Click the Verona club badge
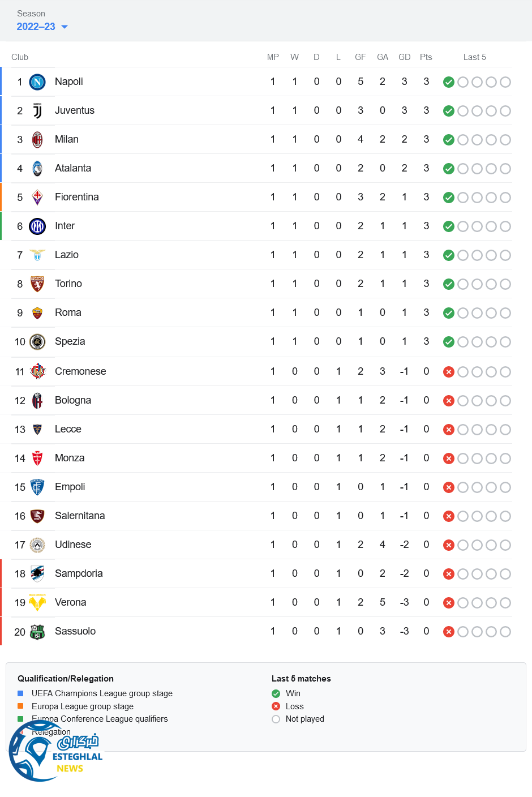Screen dimensions: 532x797 pos(37,603)
